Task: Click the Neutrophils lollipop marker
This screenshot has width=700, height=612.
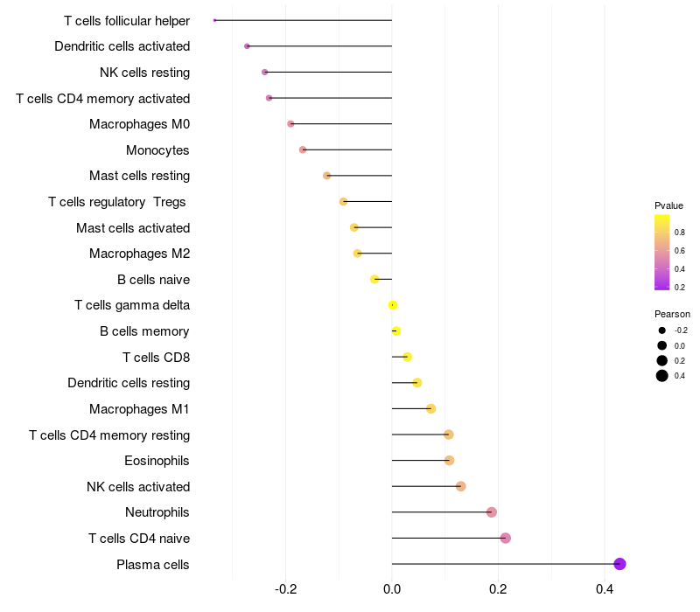Action: pos(491,512)
